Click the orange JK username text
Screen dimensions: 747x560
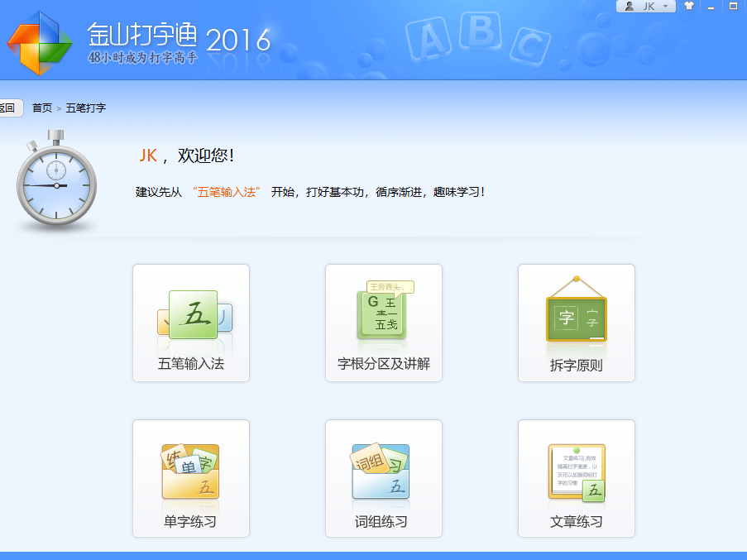pos(148,156)
